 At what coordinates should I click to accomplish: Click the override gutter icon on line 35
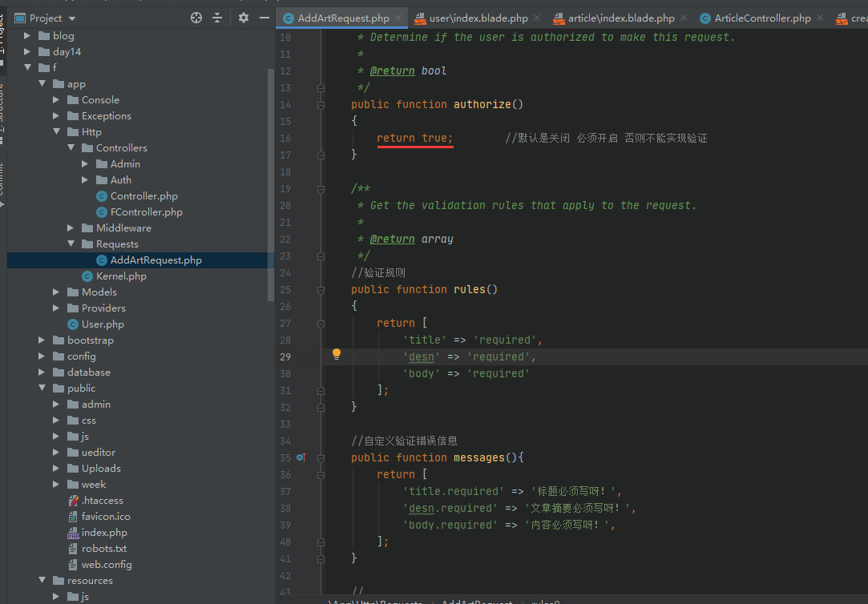301,457
